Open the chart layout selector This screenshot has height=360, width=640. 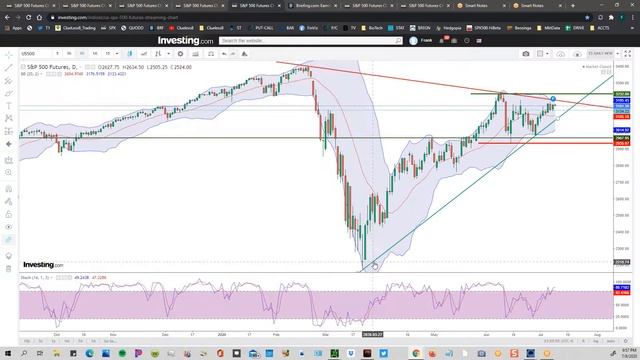pyautogui.click(x=540, y=54)
